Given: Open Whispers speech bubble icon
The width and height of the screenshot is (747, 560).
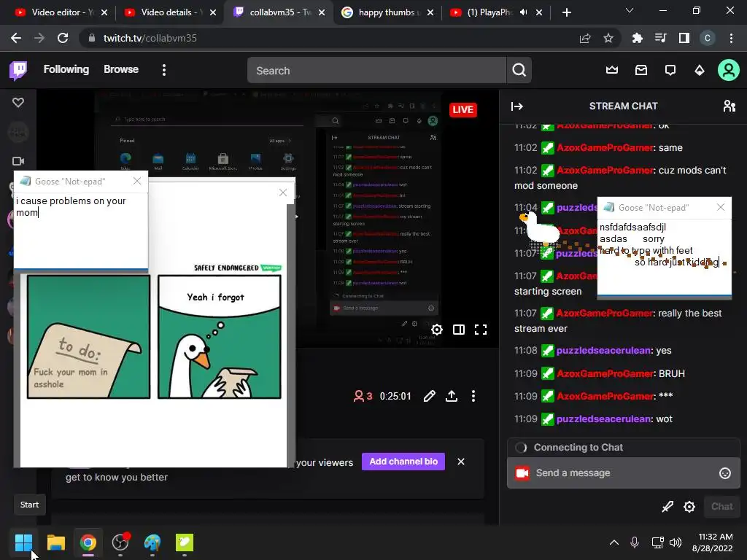Looking at the screenshot, I should click(x=670, y=71).
